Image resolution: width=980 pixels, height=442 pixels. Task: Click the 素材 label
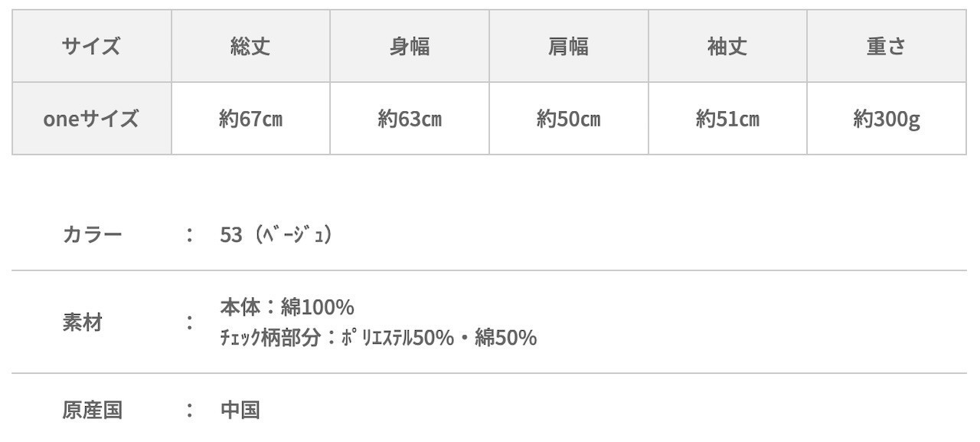82,322
